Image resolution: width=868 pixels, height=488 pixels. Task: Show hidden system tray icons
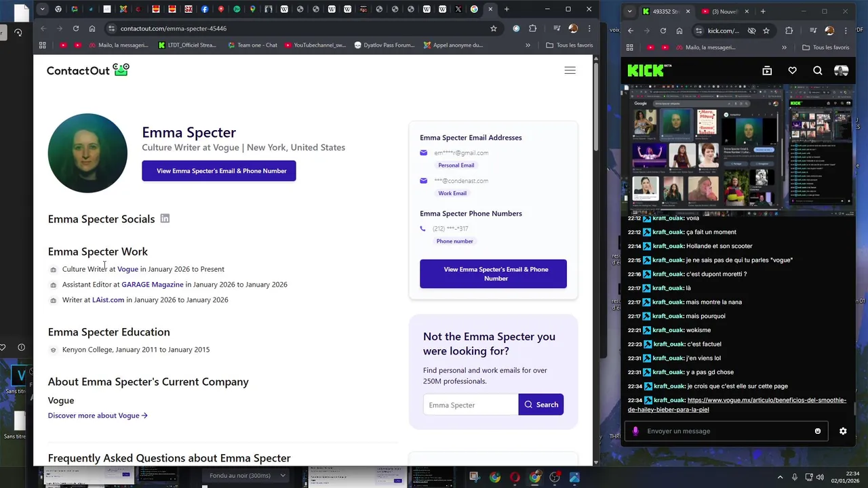pyautogui.click(x=780, y=477)
